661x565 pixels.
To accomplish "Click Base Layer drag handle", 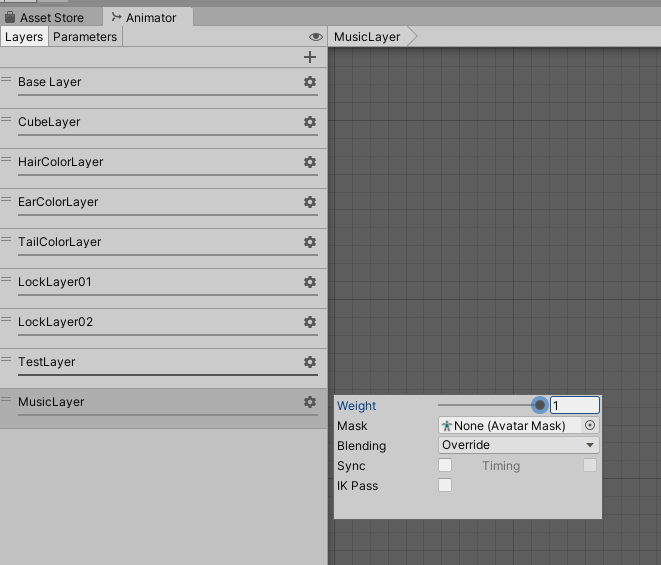I will pos(6,79).
